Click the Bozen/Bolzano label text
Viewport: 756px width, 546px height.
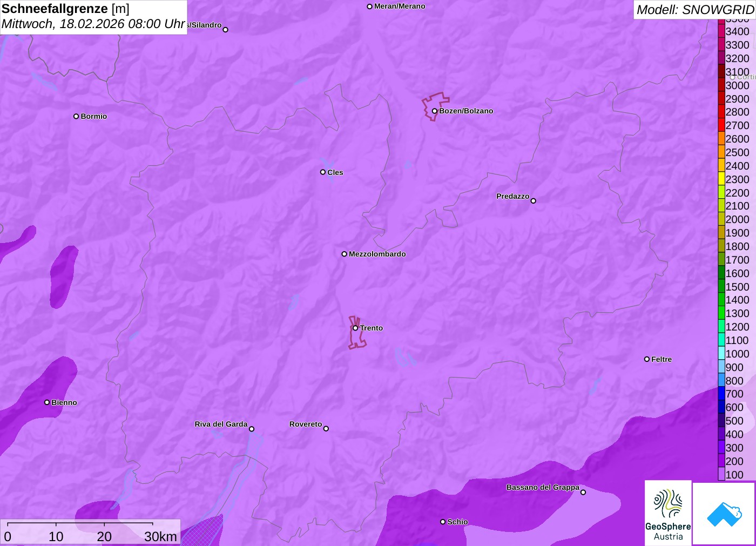[x=466, y=111]
